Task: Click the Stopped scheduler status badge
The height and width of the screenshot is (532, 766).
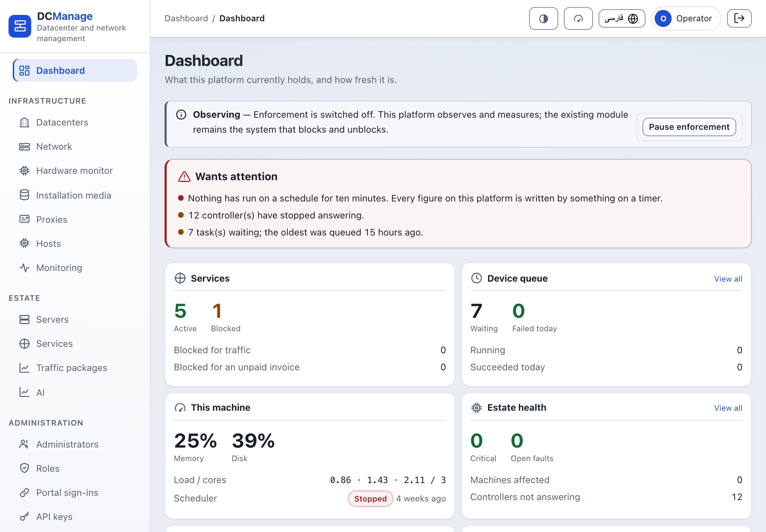Action: click(370, 499)
